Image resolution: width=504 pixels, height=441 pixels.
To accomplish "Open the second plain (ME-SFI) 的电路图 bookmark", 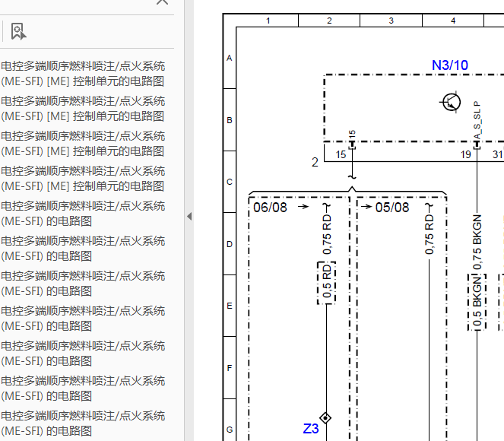I will tap(83, 249).
